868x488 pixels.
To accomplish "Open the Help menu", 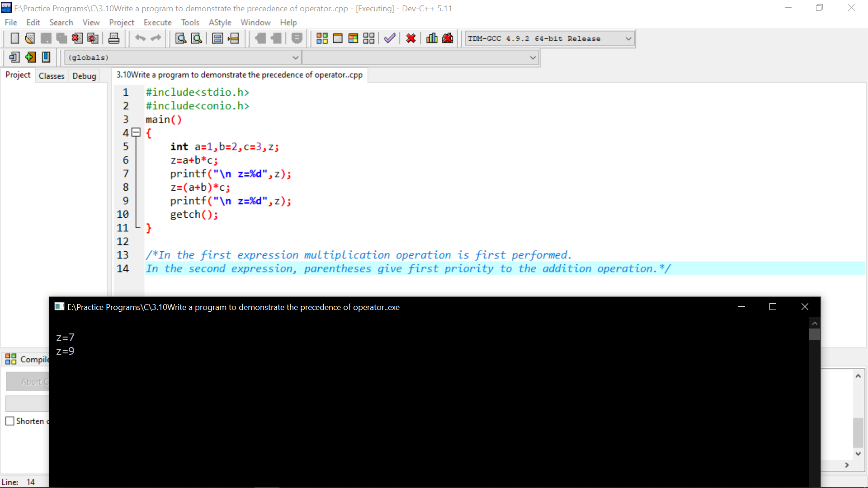I will pos(288,22).
